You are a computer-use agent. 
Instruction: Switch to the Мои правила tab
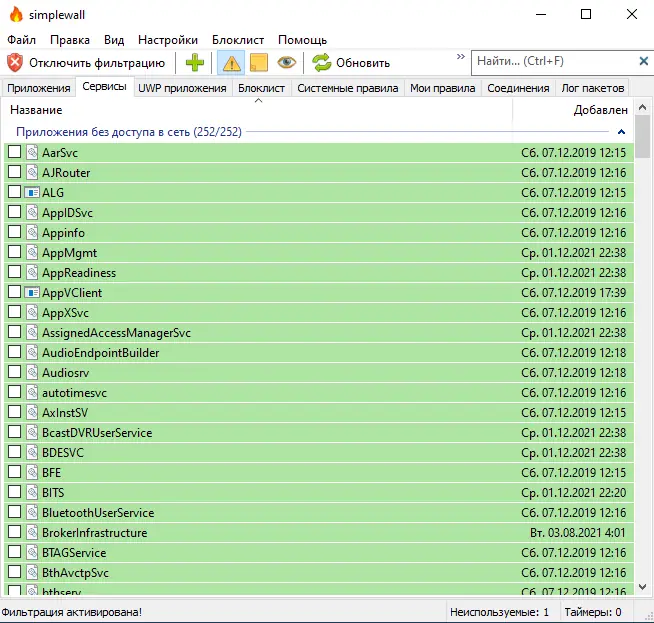(x=443, y=88)
